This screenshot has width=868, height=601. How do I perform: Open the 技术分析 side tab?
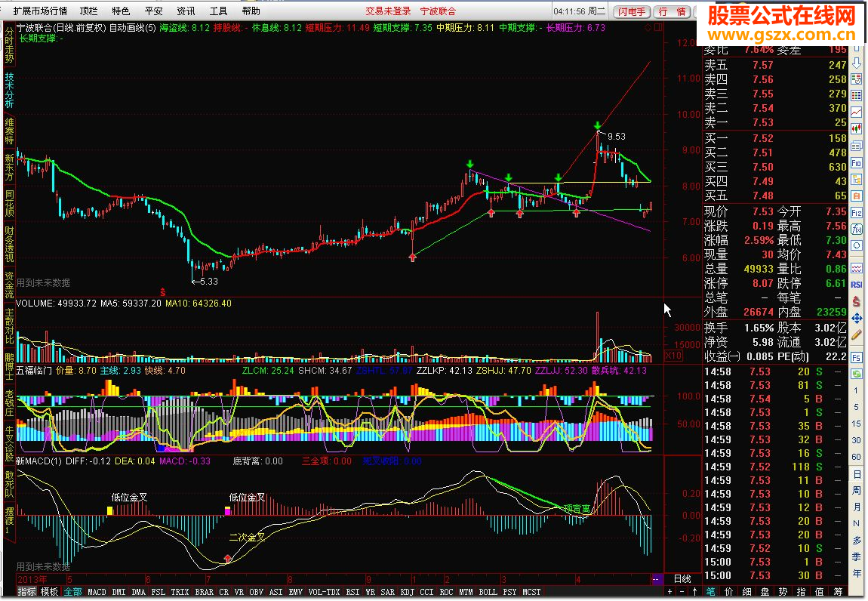(x=9, y=91)
